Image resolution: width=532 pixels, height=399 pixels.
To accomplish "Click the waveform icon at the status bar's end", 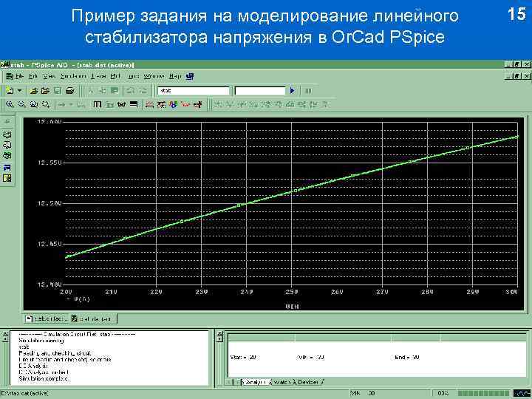I will point(521,393).
